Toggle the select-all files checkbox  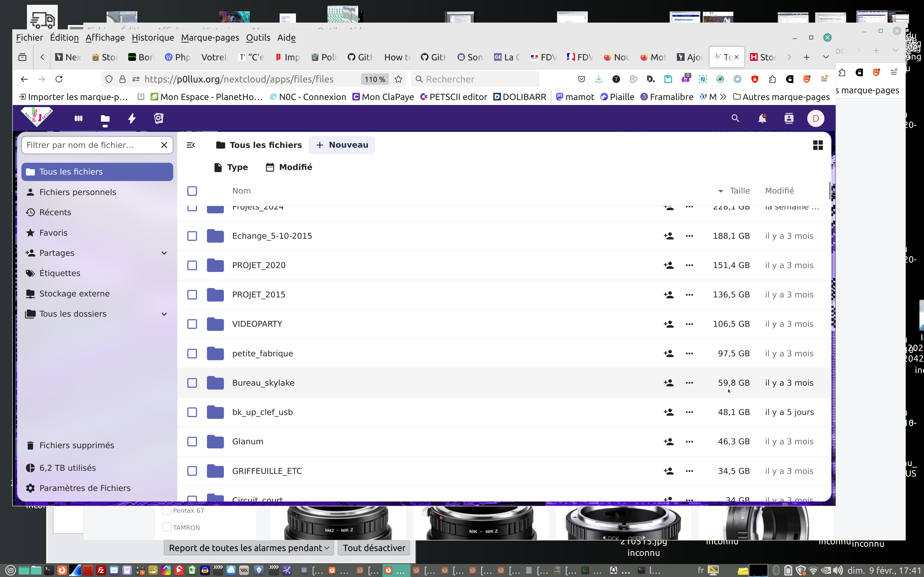(192, 191)
